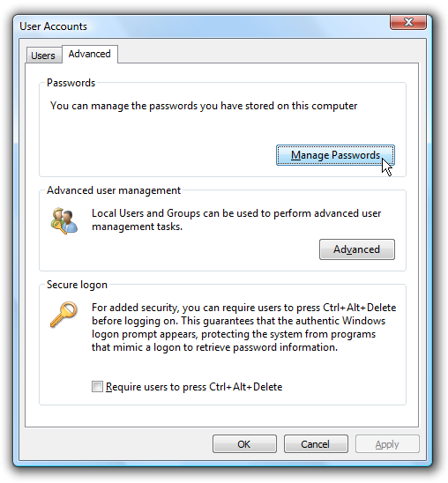Click the 'that mimic a logon' text line
448x483 pixels.
tap(214, 347)
